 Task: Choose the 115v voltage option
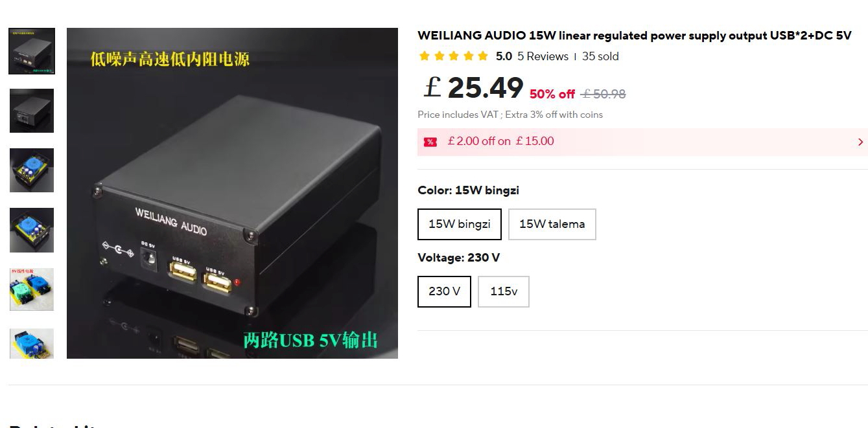[x=504, y=291]
